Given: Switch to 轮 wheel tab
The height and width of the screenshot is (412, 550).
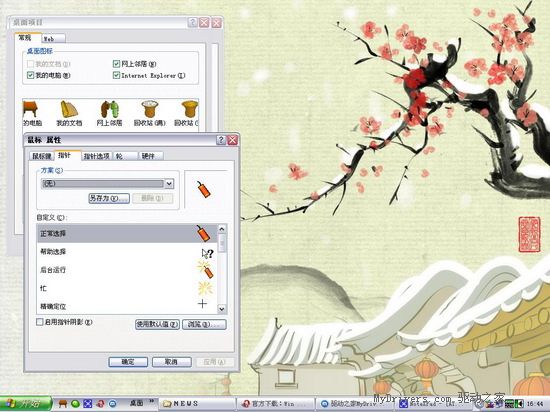Looking at the screenshot, I should click(125, 156).
